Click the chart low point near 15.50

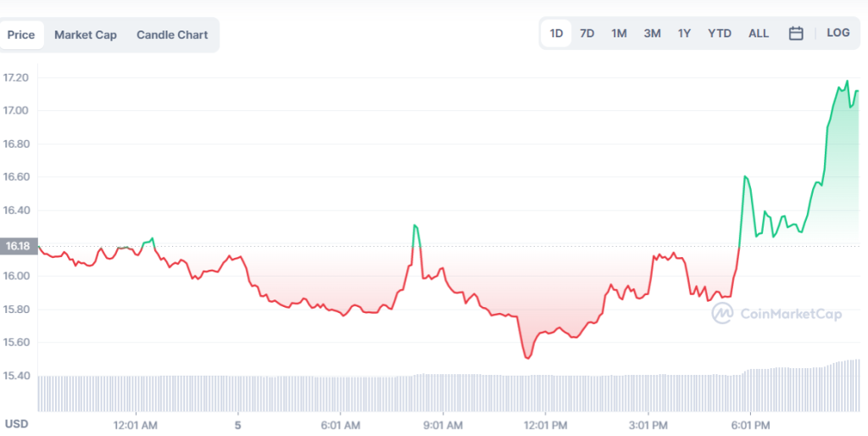(527, 358)
